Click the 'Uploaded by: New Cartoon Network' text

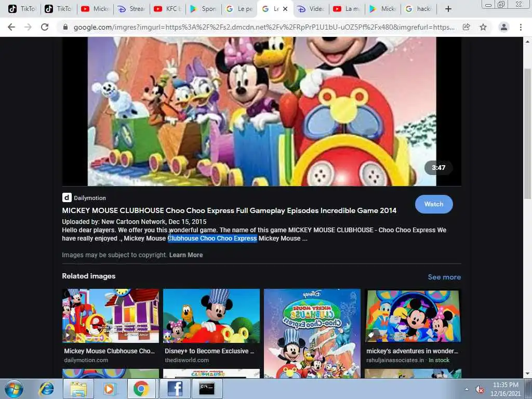coord(134,221)
